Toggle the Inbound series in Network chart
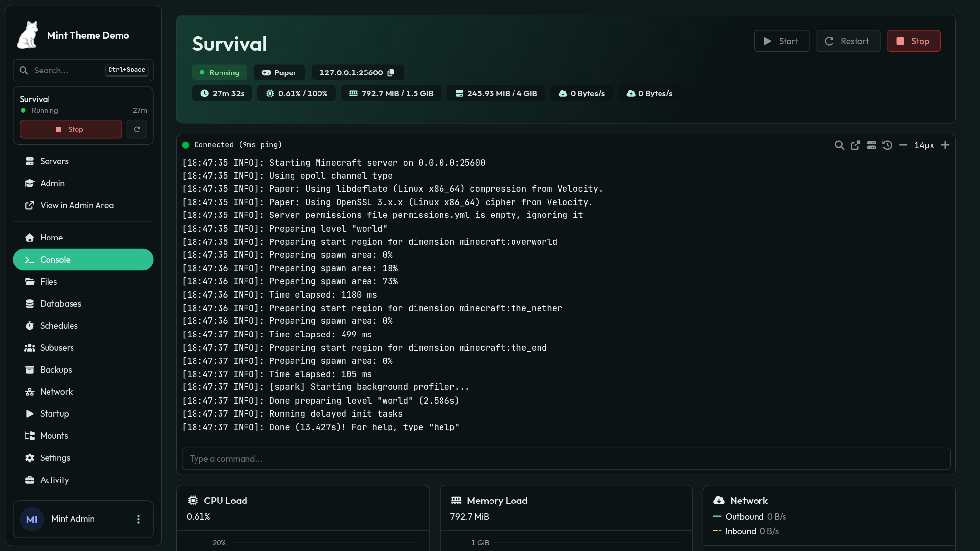Viewport: 980px width, 551px height. [x=746, y=531]
